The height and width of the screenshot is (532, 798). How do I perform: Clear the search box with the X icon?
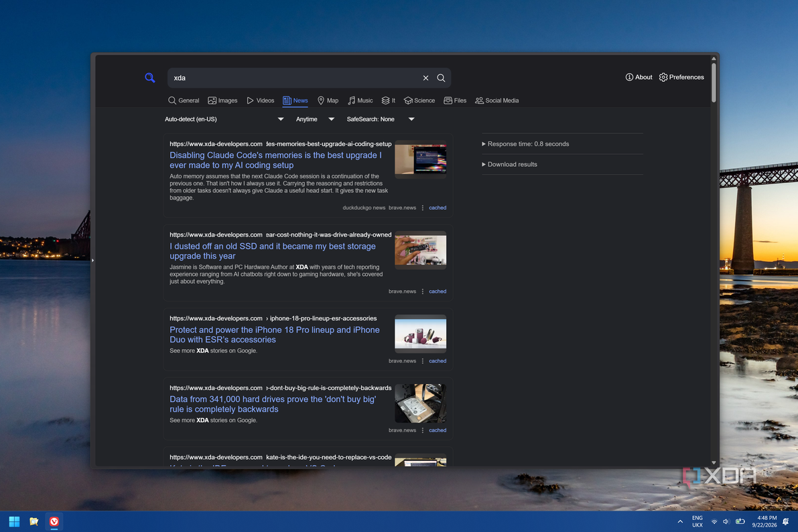point(425,78)
